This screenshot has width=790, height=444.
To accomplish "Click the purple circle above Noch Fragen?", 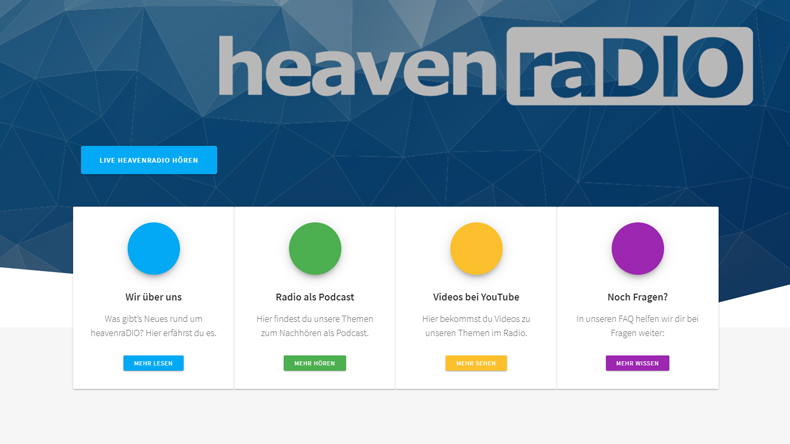I will click(x=637, y=248).
